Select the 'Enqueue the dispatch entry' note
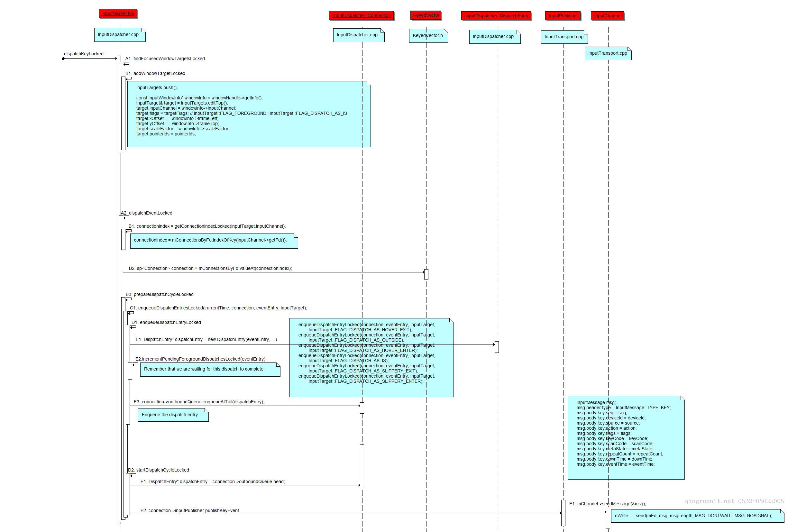The height and width of the screenshot is (532, 788). point(173,415)
